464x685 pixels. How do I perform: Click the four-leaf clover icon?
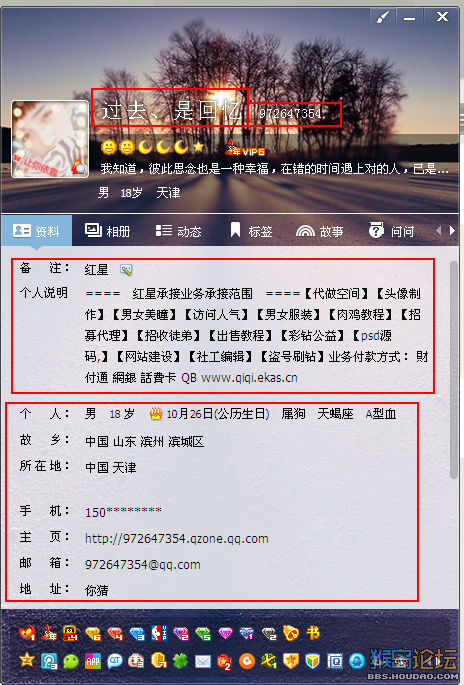tap(180, 661)
